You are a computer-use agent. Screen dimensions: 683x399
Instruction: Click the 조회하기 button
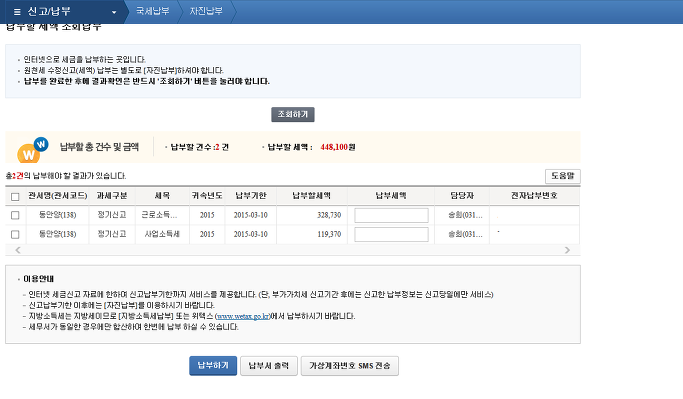tap(293, 114)
